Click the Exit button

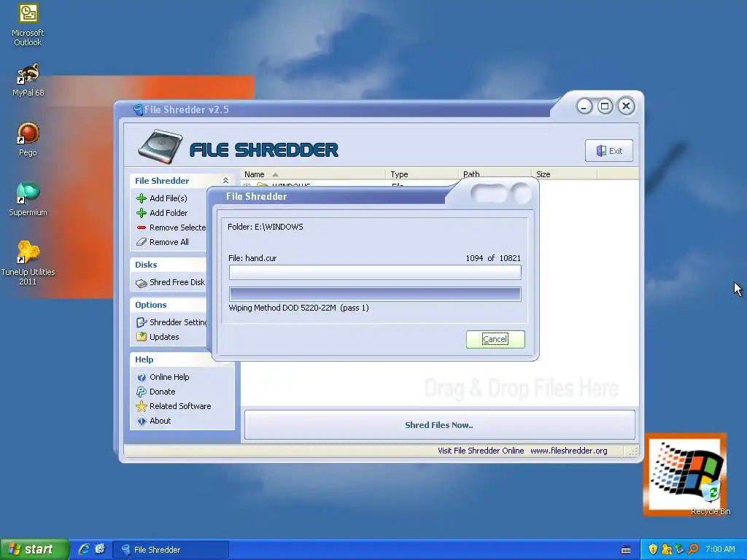click(609, 150)
